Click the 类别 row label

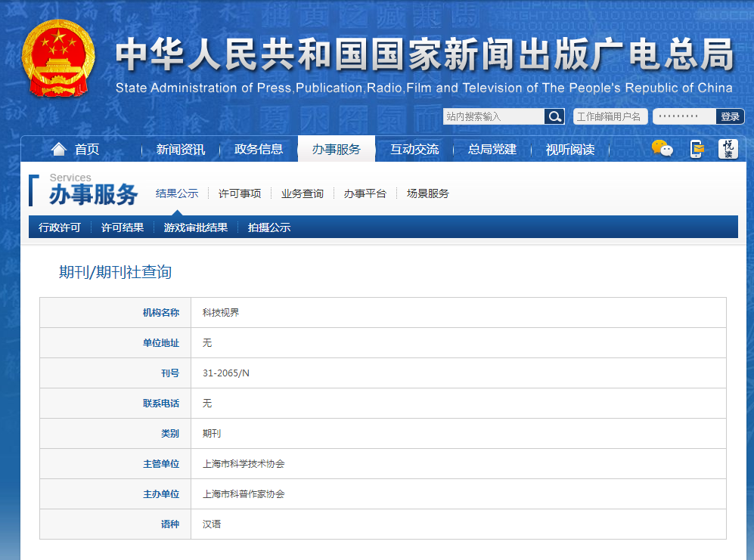tap(170, 434)
